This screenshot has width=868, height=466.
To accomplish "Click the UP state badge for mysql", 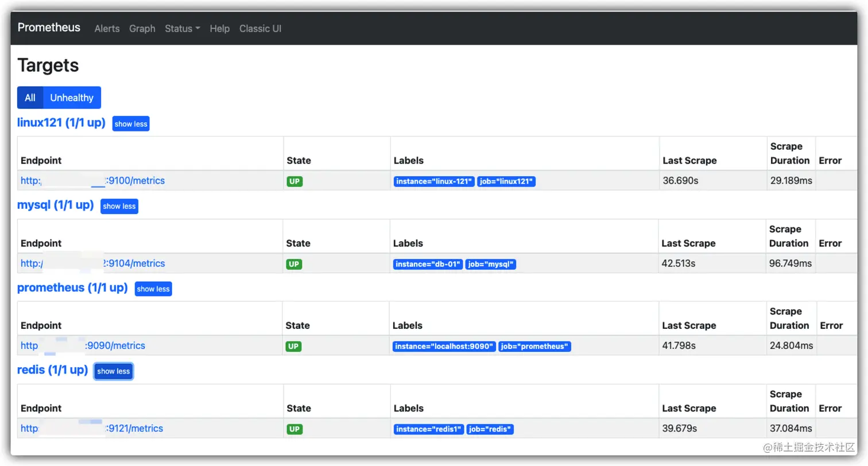I will coord(294,264).
